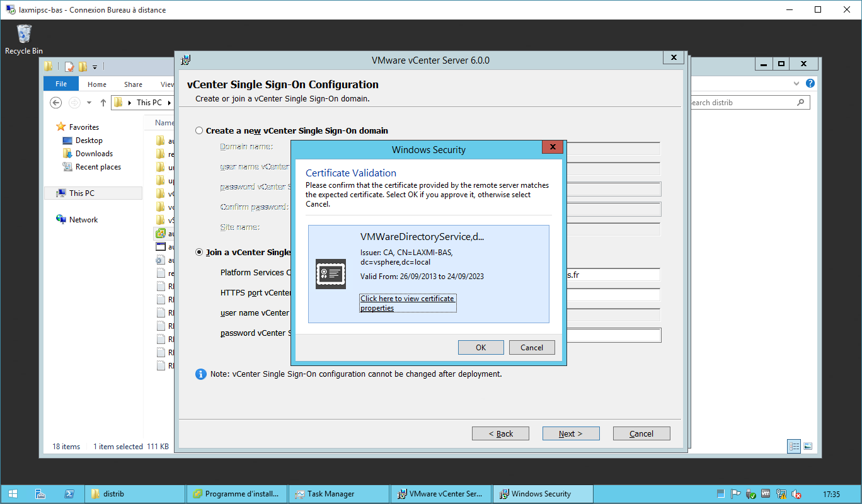Open the recent locations dropdown arrow

(89, 103)
